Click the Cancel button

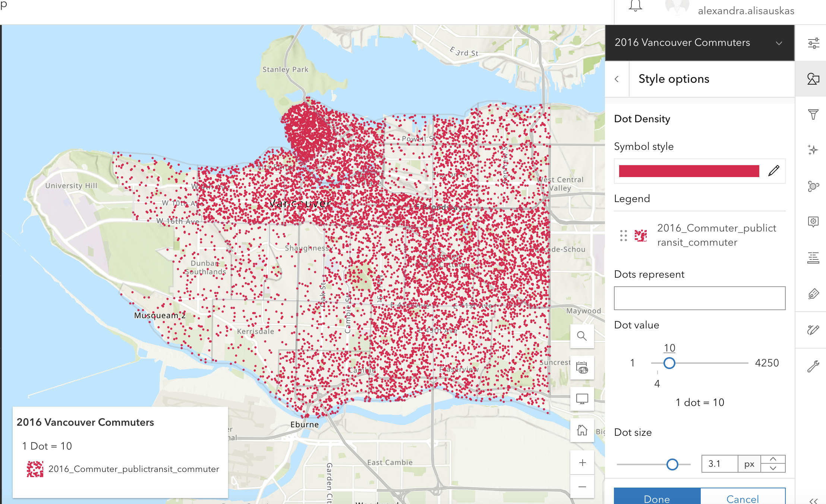coord(743,497)
